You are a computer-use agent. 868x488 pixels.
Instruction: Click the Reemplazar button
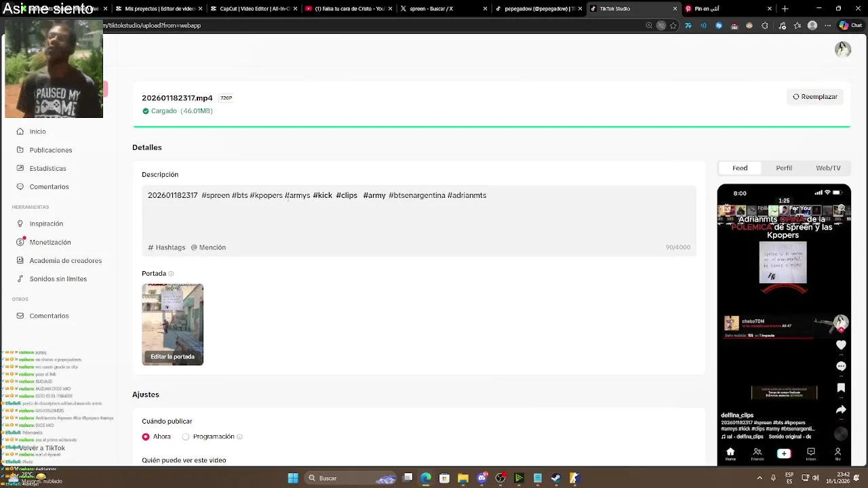coord(815,97)
